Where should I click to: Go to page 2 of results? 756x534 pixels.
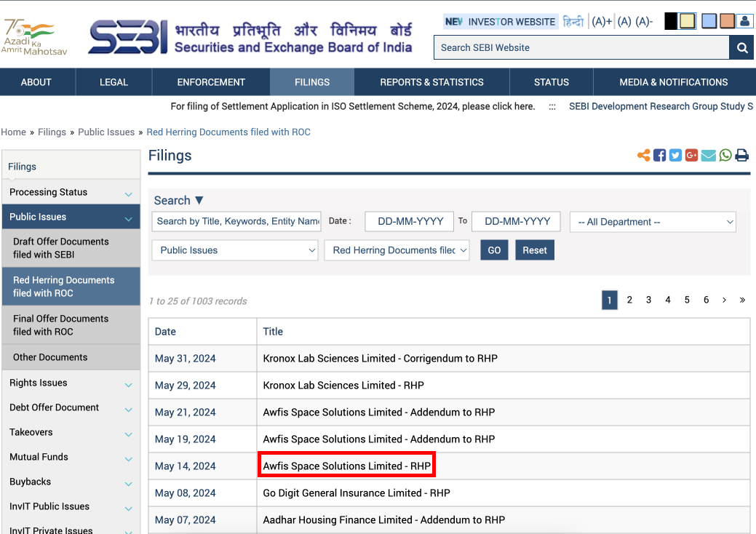coord(629,300)
